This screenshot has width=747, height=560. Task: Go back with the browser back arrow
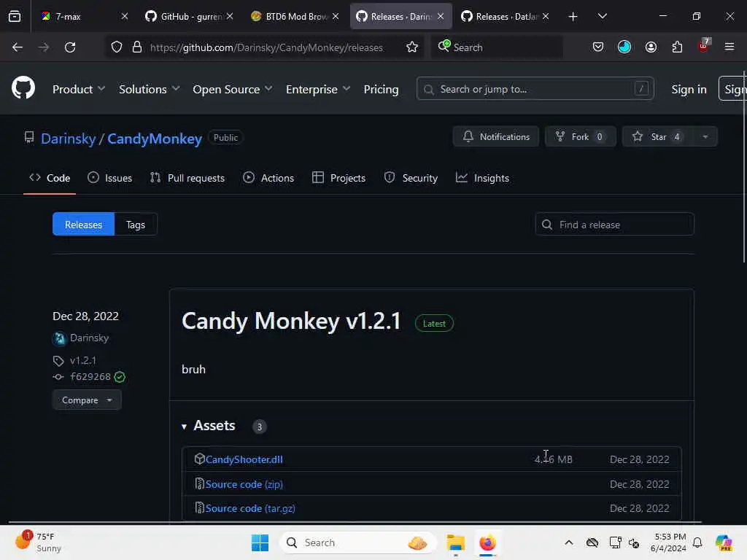tap(18, 47)
